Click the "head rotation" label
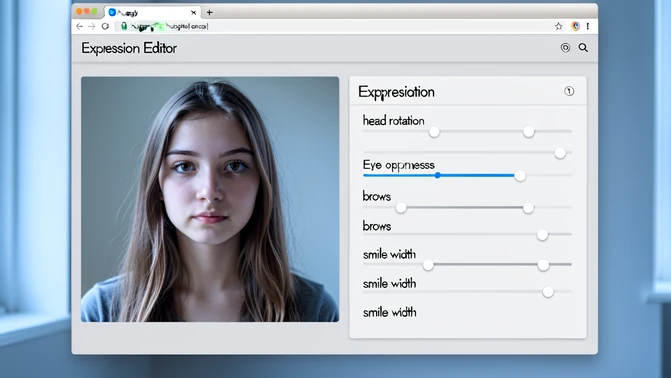Image resolution: width=671 pixels, height=378 pixels. [394, 121]
